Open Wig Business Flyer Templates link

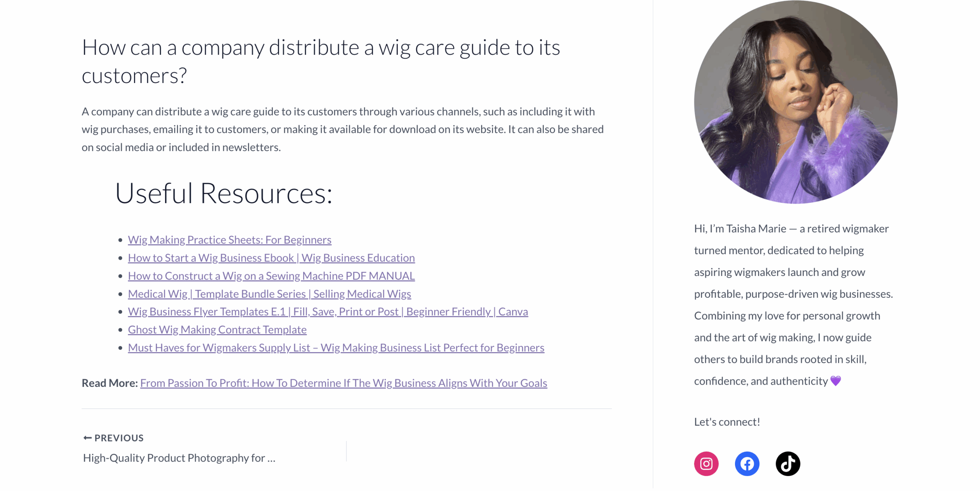pyautogui.click(x=328, y=312)
